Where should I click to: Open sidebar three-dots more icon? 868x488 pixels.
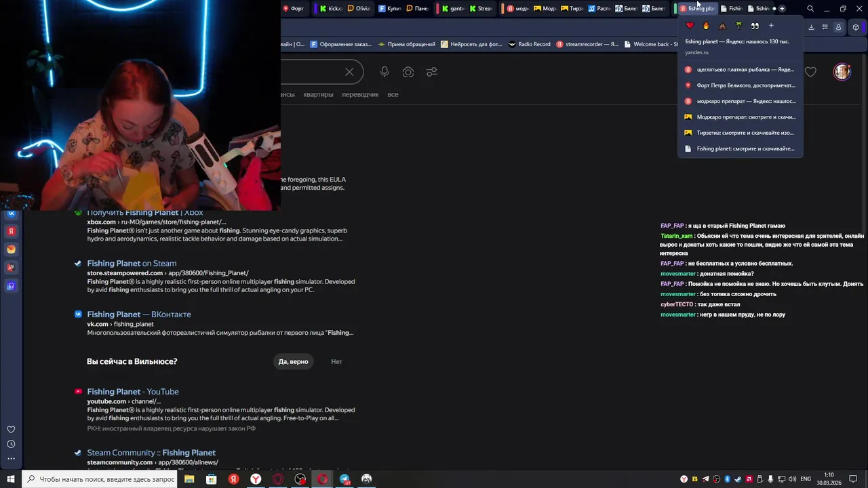pyautogui.click(x=11, y=459)
